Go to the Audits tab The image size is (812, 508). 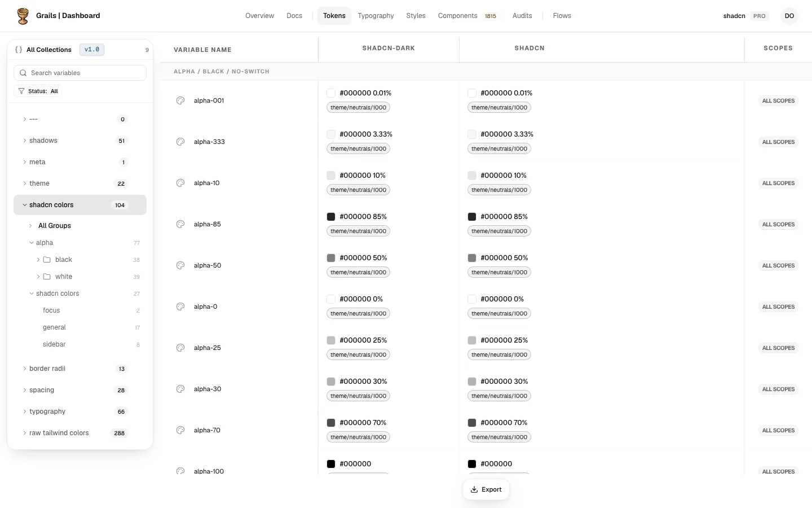click(522, 16)
